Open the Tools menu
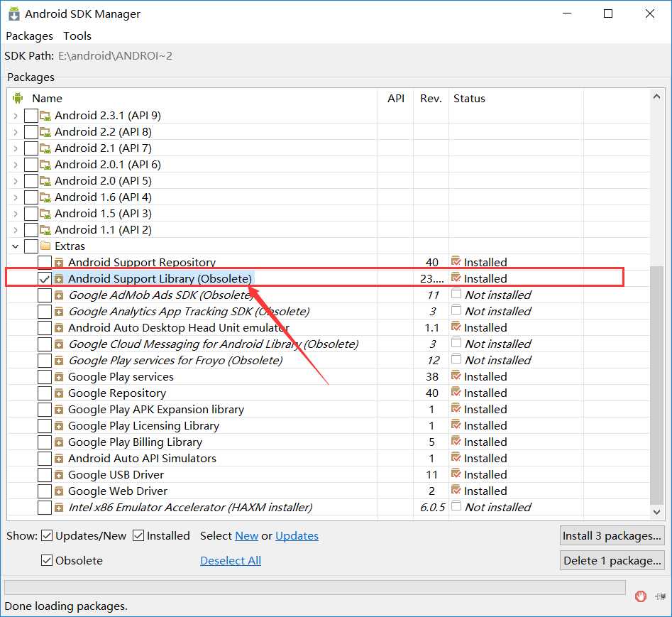The height and width of the screenshot is (617, 672). point(77,36)
